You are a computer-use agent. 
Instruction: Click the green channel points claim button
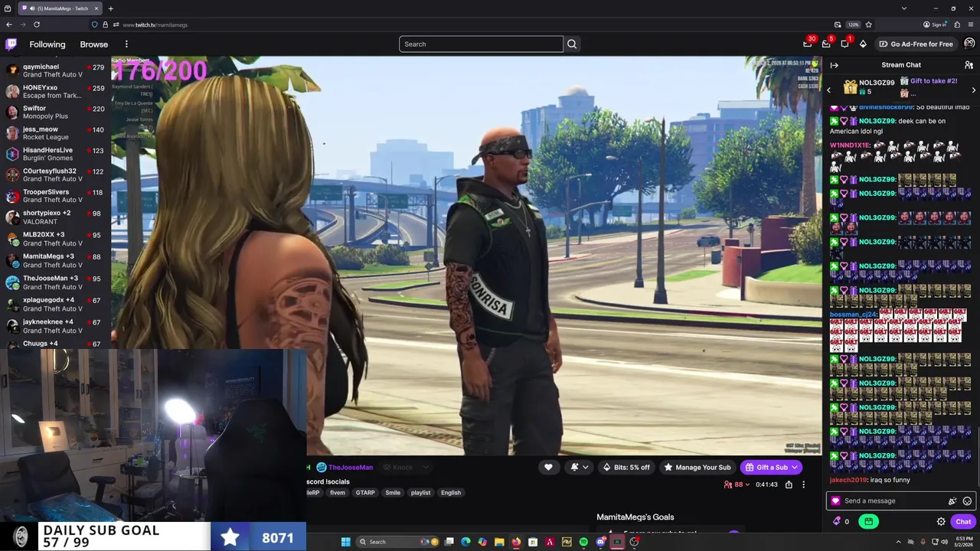[868, 521]
